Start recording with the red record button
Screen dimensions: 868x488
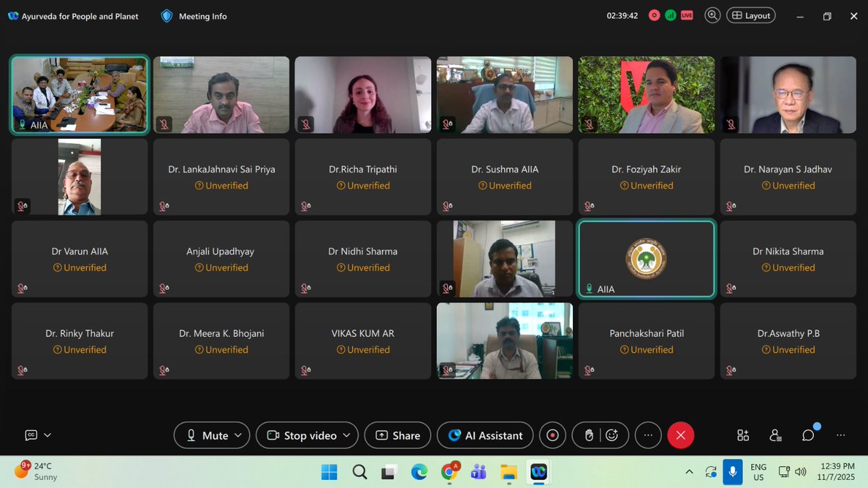pos(553,435)
